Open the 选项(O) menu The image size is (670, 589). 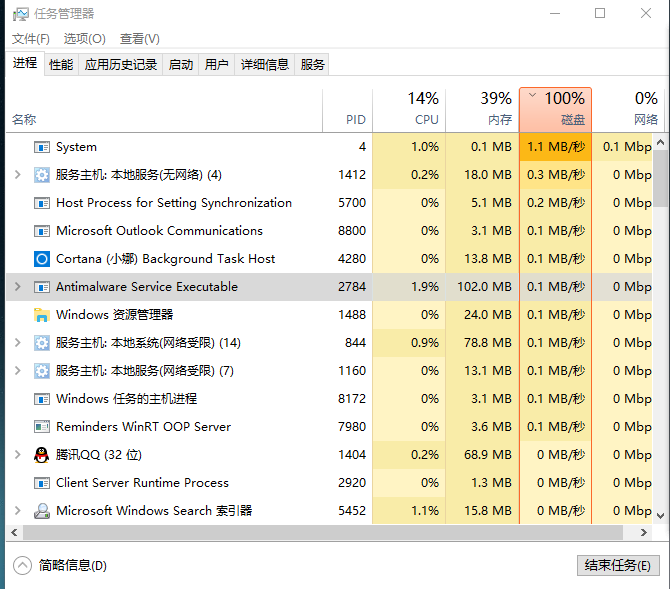pyautogui.click(x=85, y=39)
